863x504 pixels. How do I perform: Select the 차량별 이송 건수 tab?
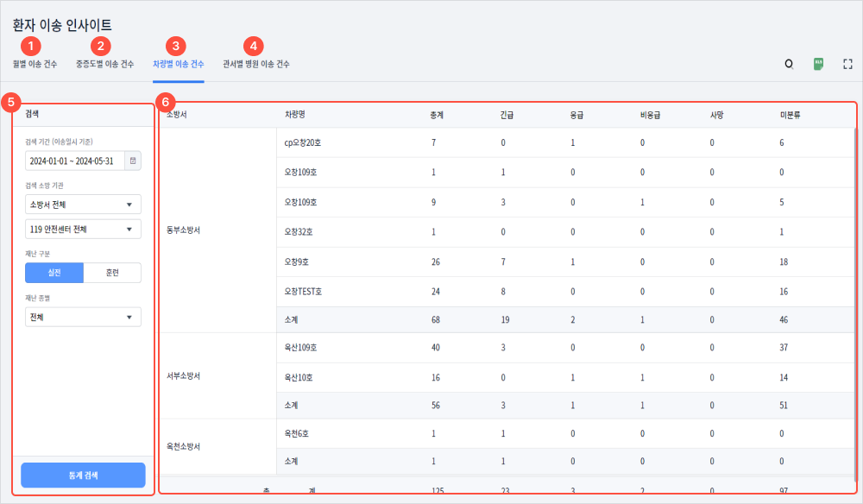click(178, 64)
